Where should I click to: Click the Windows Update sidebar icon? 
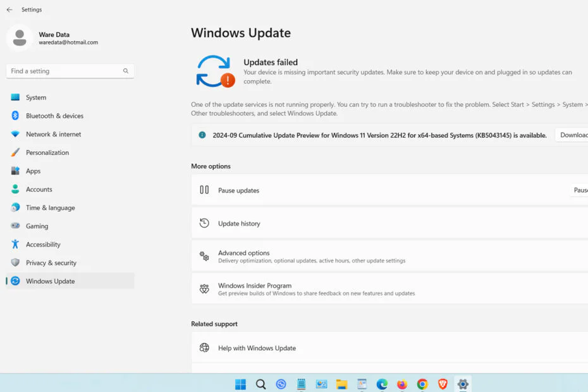point(15,281)
